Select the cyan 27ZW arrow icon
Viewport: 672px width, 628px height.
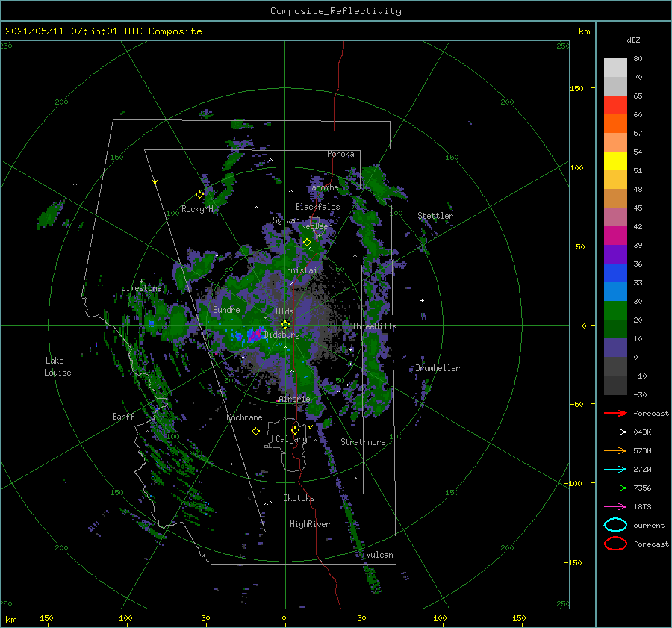615,469
